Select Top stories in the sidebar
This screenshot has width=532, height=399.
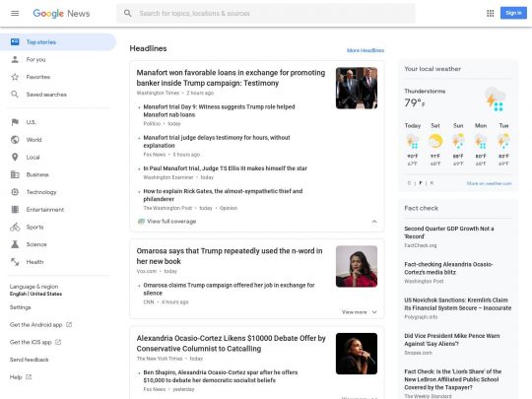(58, 42)
